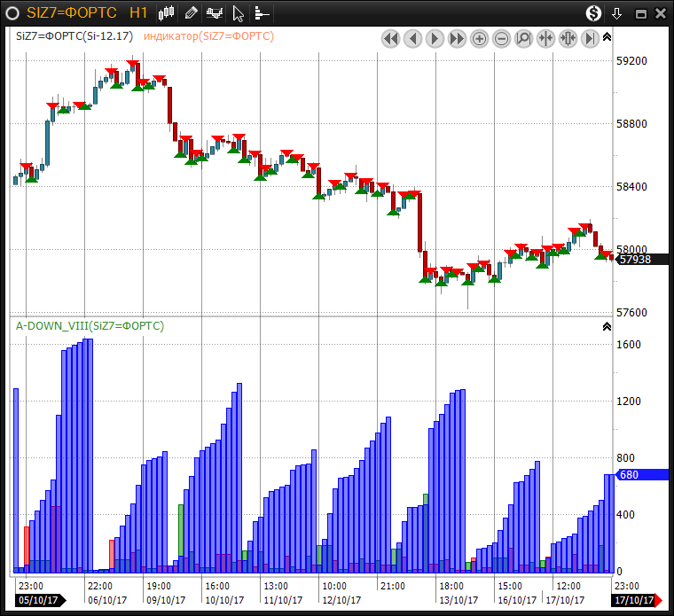Image resolution: width=674 pixels, height=616 pixels.
Task: Collapse the A-DOWN_VIII indicator panel
Action: point(607,326)
